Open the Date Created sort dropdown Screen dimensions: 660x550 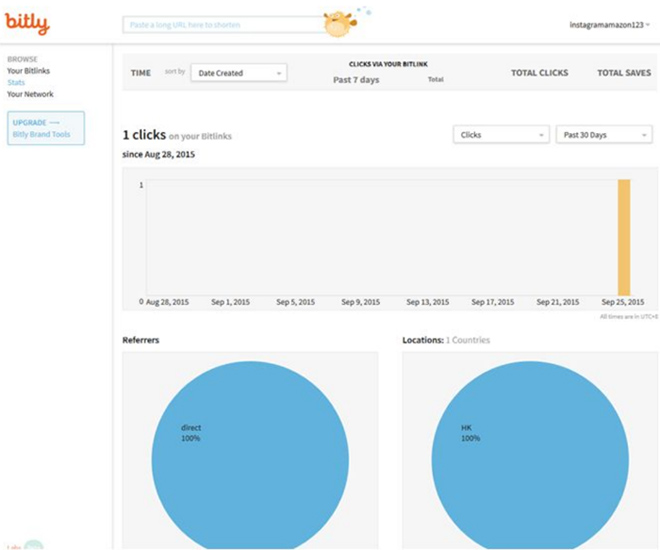point(239,73)
